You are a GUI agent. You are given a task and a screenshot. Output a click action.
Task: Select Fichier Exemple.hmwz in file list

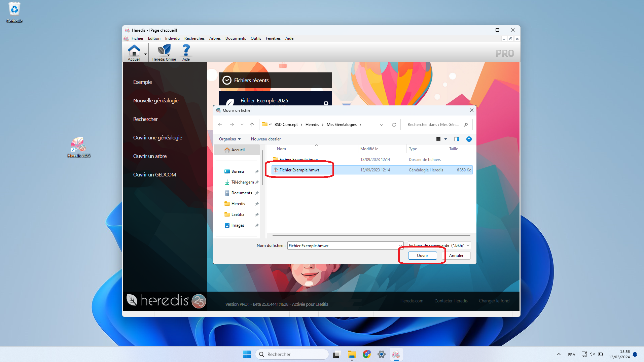coord(299,170)
